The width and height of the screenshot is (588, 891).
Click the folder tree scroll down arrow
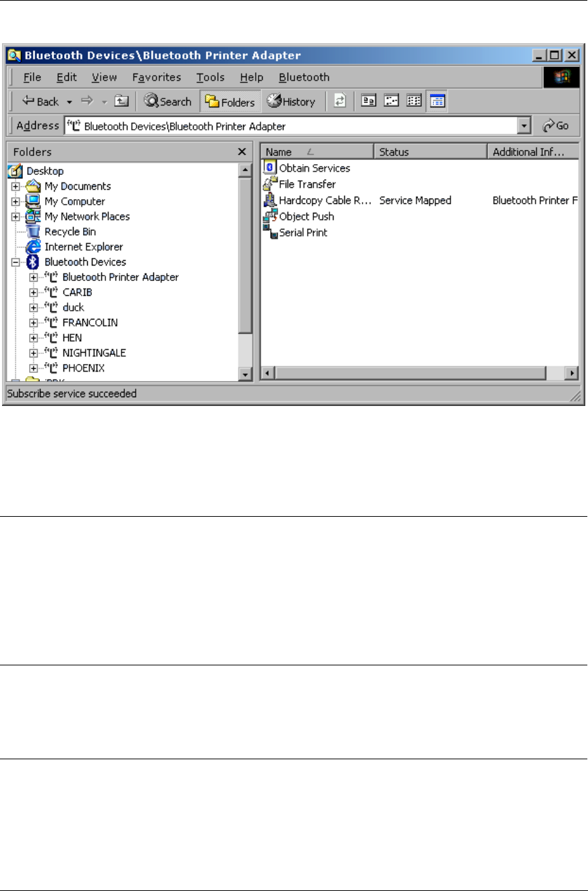[246, 374]
